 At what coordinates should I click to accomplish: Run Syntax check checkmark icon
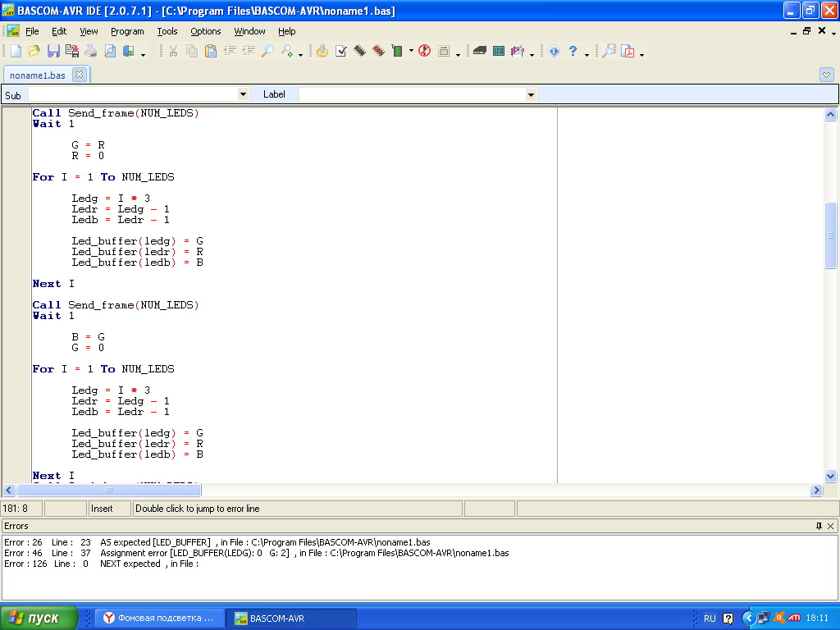point(341,51)
